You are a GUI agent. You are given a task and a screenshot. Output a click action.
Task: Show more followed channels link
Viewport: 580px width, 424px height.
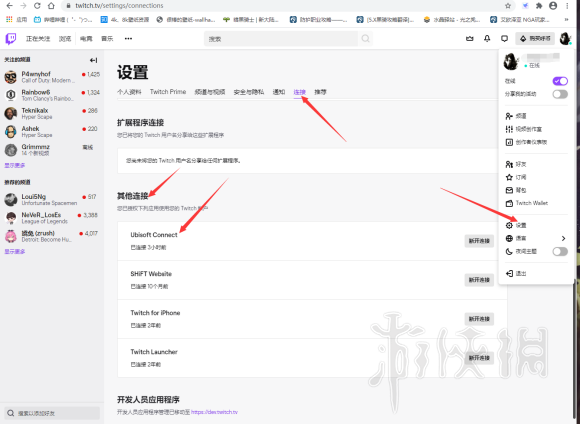coord(14,165)
